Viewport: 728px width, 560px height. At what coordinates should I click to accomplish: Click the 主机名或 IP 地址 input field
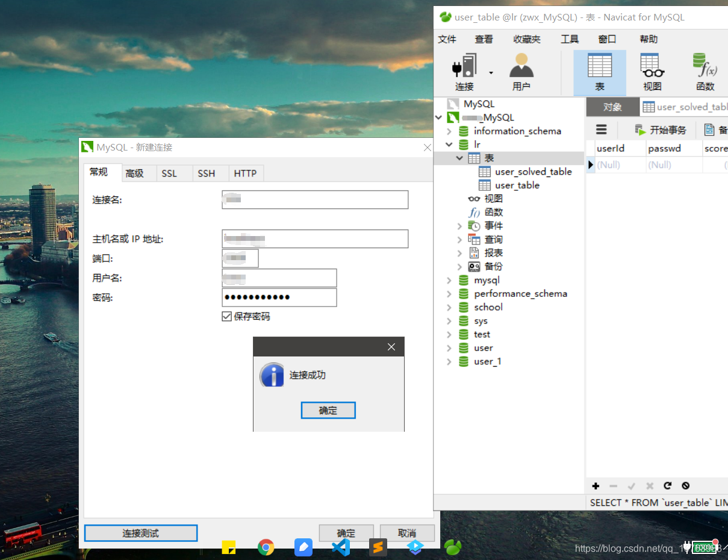315,238
